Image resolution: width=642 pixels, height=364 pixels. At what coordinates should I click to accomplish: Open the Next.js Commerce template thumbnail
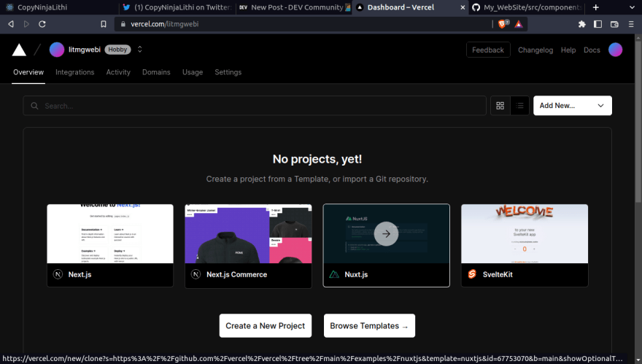248,234
